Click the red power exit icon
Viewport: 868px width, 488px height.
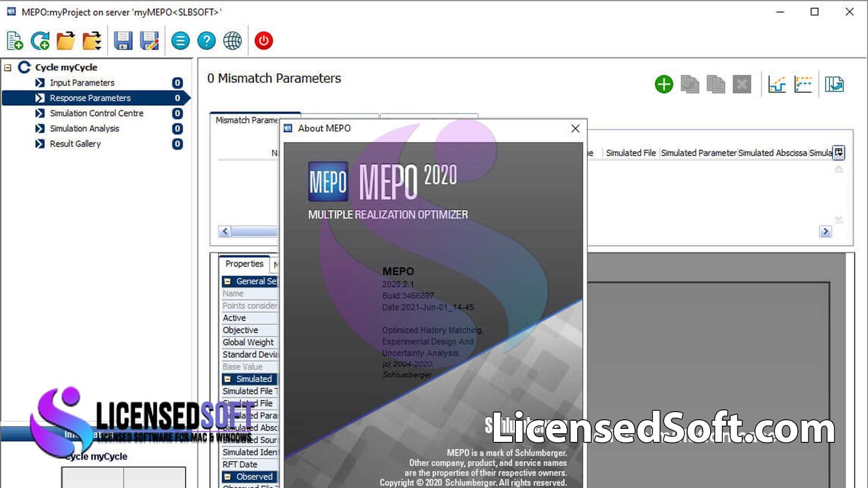[x=264, y=41]
